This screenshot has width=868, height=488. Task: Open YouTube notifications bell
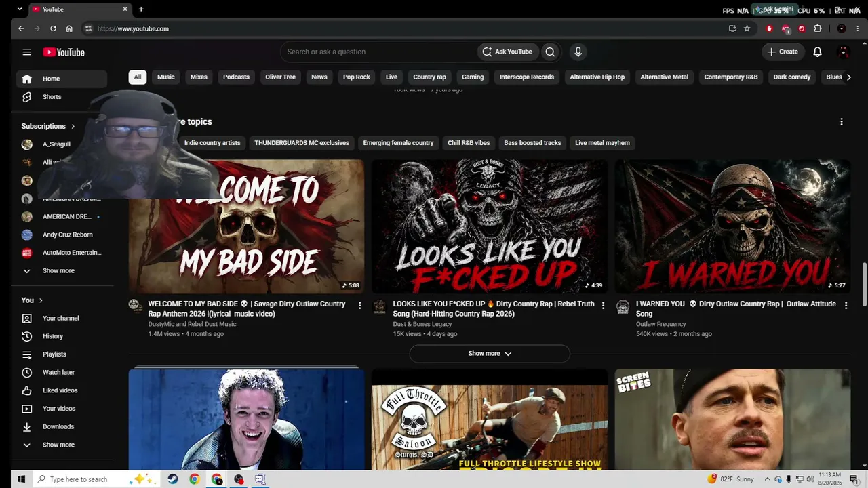(817, 52)
